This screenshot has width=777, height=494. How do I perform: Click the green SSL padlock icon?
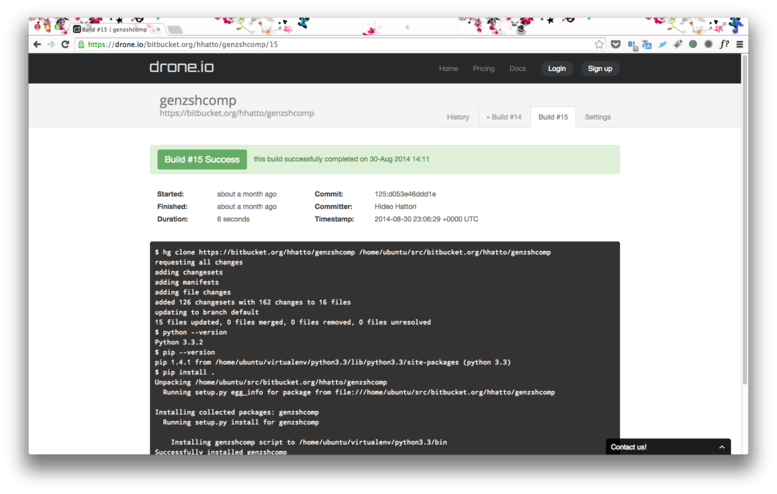coord(81,44)
